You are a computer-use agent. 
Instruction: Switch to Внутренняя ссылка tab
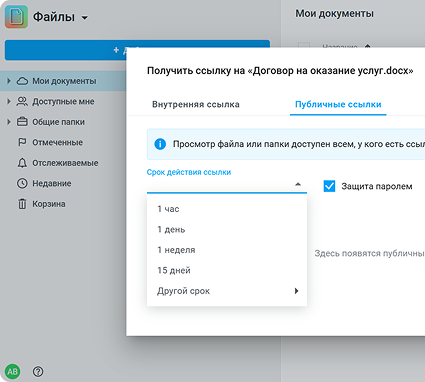(x=196, y=104)
